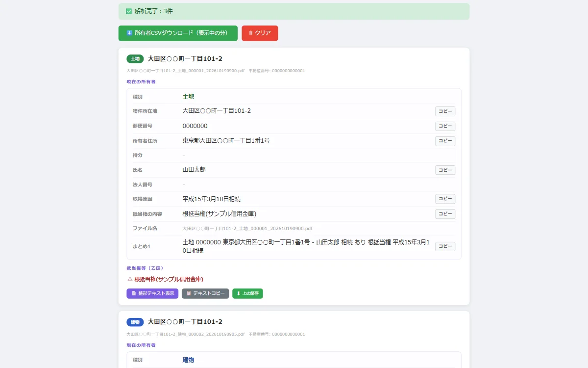Click the 平成15年3月10日相続 value
The image size is (588, 368).
(212, 199)
